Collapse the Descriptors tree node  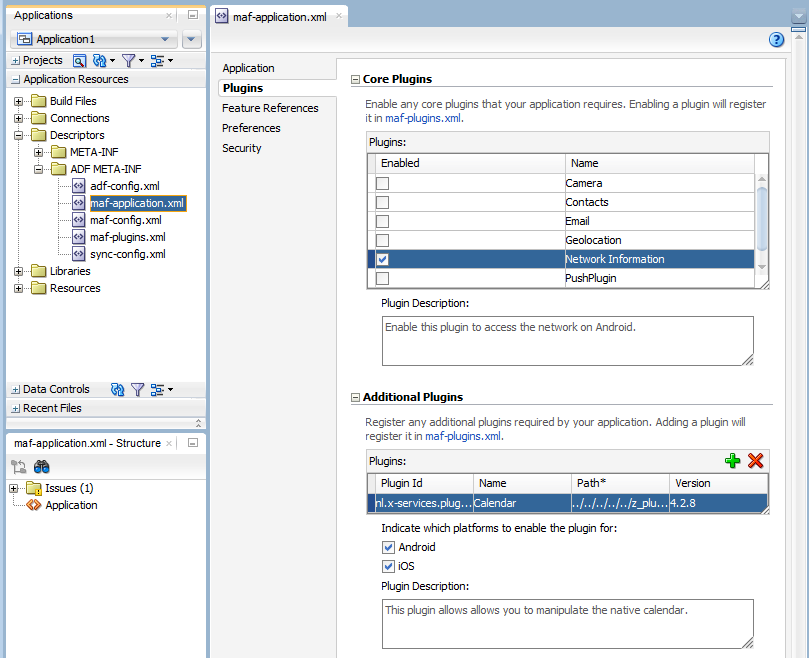click(x=19, y=135)
